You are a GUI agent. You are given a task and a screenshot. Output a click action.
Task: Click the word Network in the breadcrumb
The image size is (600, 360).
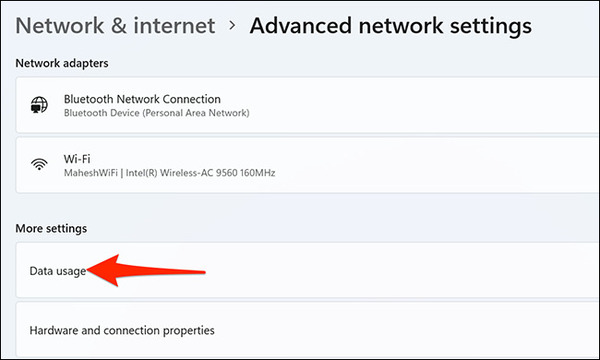60,26
